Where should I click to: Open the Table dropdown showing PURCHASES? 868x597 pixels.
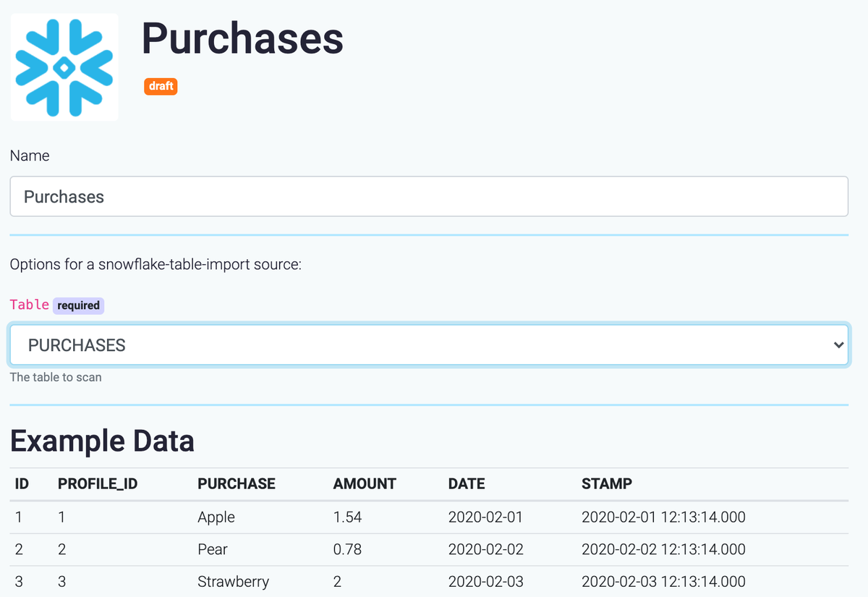[x=429, y=345]
